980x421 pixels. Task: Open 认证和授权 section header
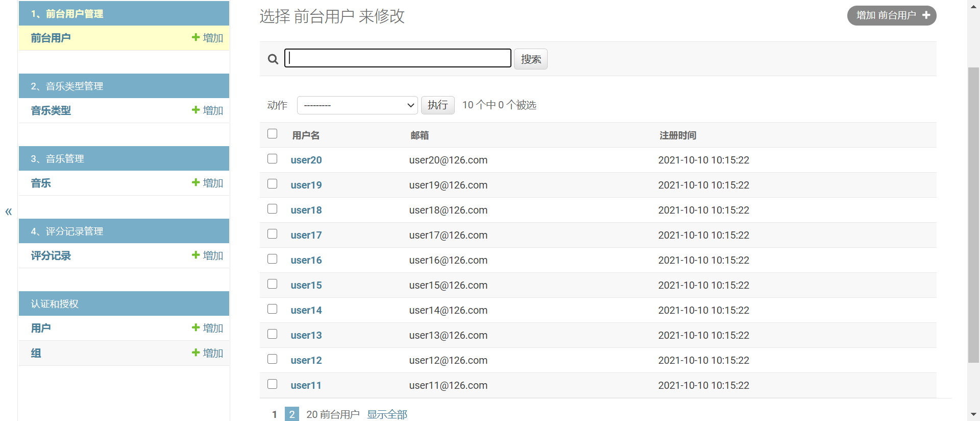point(55,304)
